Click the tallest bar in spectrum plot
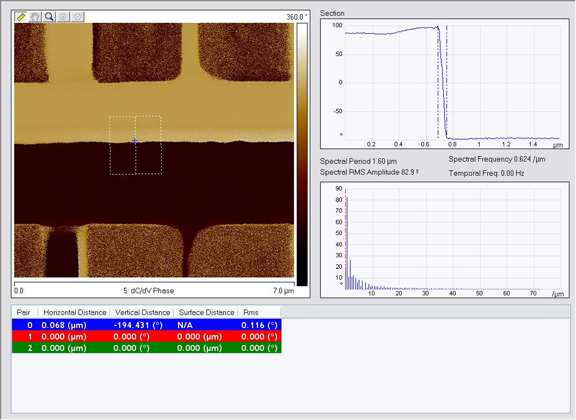The height and width of the screenshot is (420, 576). tap(347, 243)
